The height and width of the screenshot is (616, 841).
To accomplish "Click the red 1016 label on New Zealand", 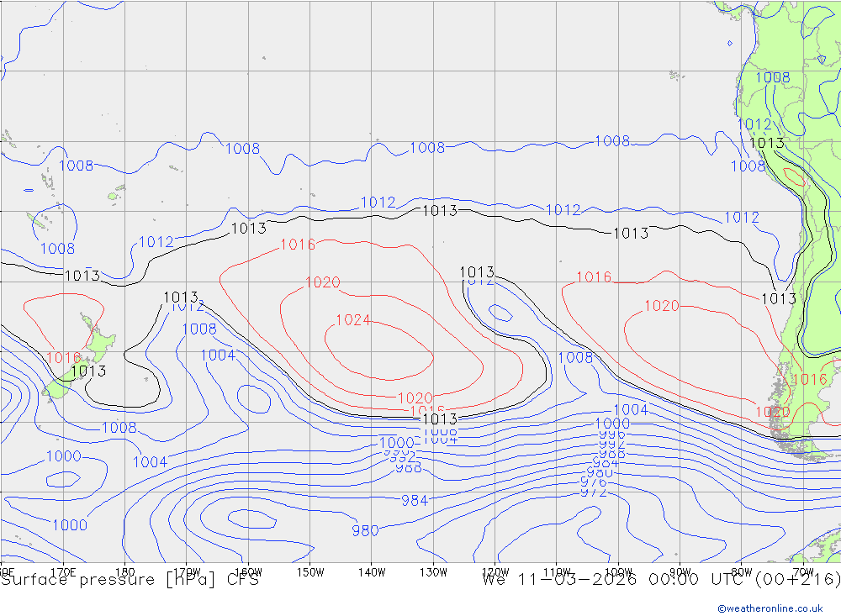I will (64, 358).
